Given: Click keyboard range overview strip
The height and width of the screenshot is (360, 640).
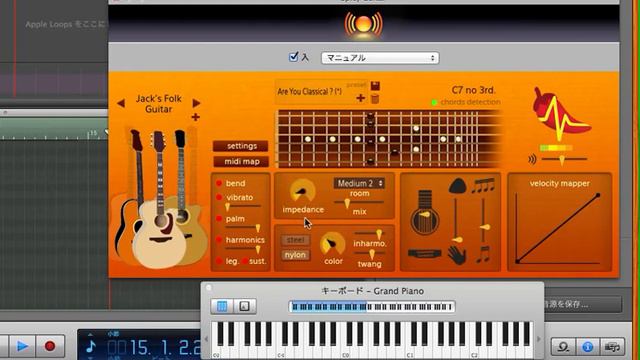Looking at the screenshot, I should (372, 307).
